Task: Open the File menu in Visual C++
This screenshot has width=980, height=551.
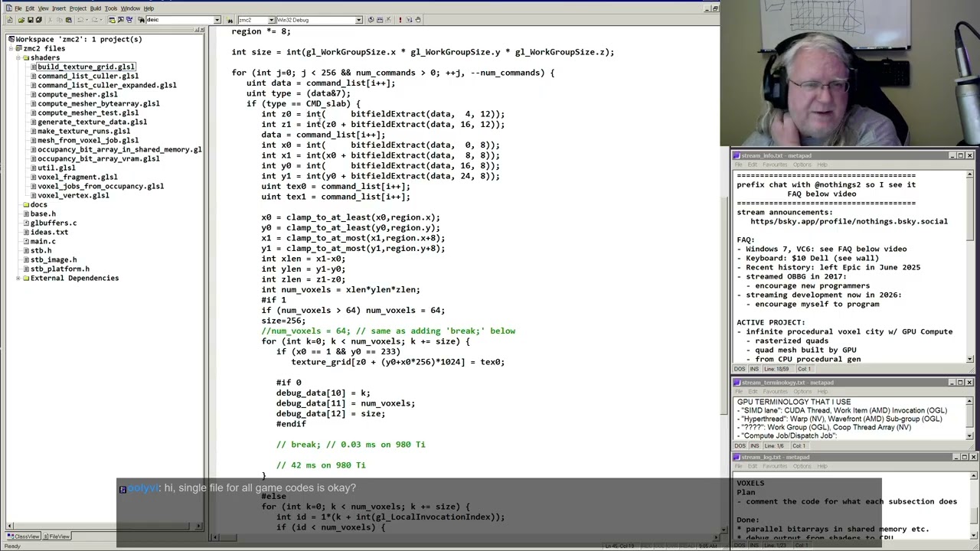Action: click(x=18, y=8)
